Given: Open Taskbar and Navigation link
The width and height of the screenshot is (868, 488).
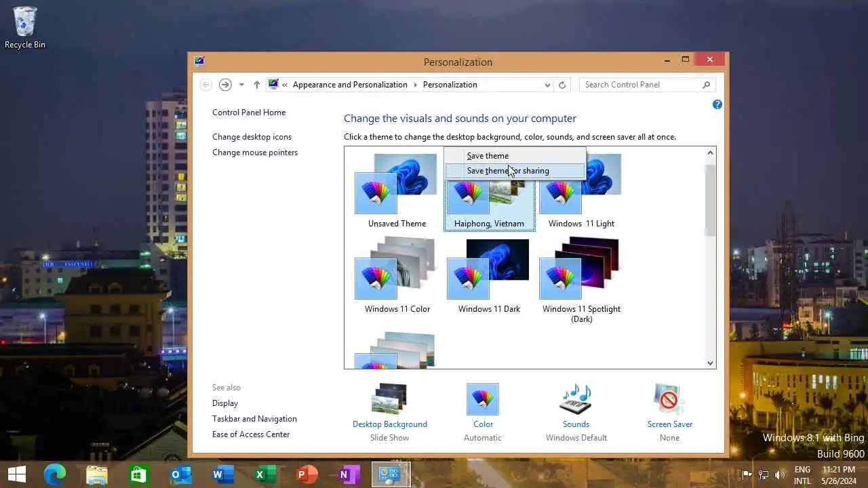Looking at the screenshot, I should [254, 419].
